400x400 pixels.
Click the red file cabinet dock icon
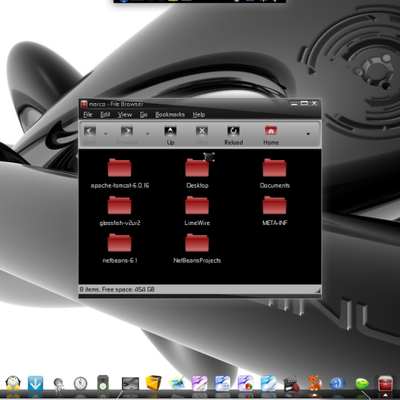coord(385,384)
